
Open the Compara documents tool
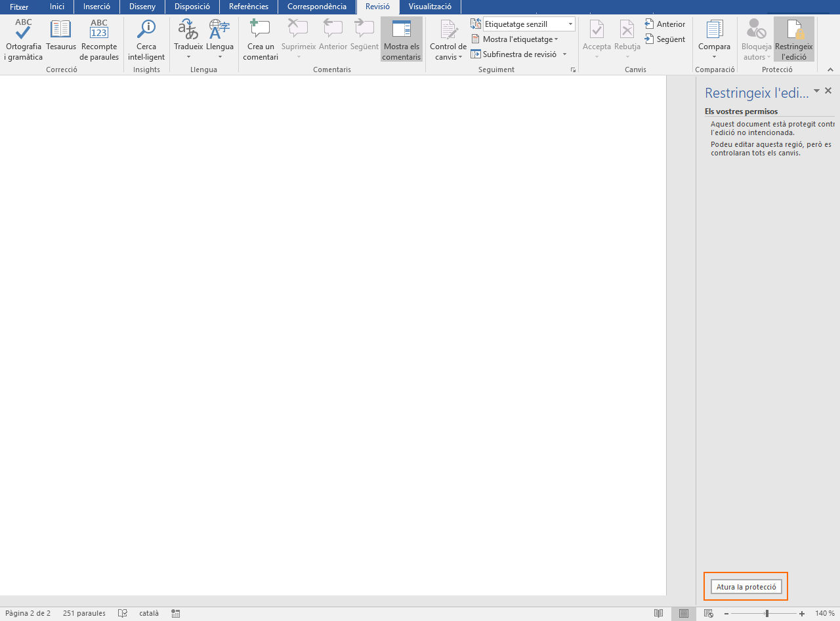click(x=714, y=39)
